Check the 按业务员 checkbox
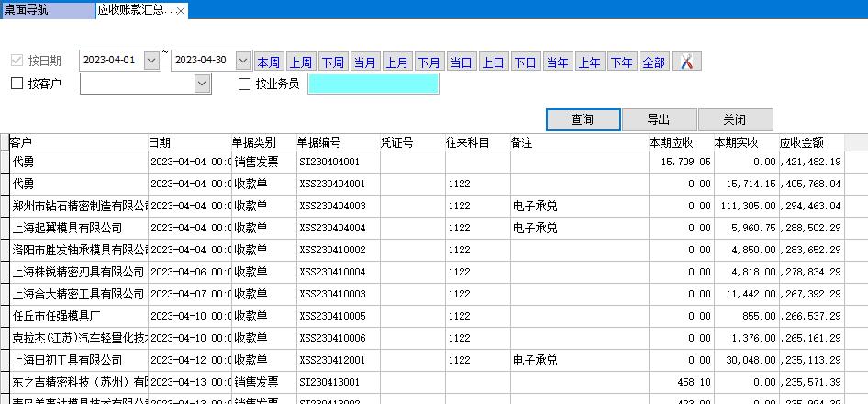 (244, 84)
